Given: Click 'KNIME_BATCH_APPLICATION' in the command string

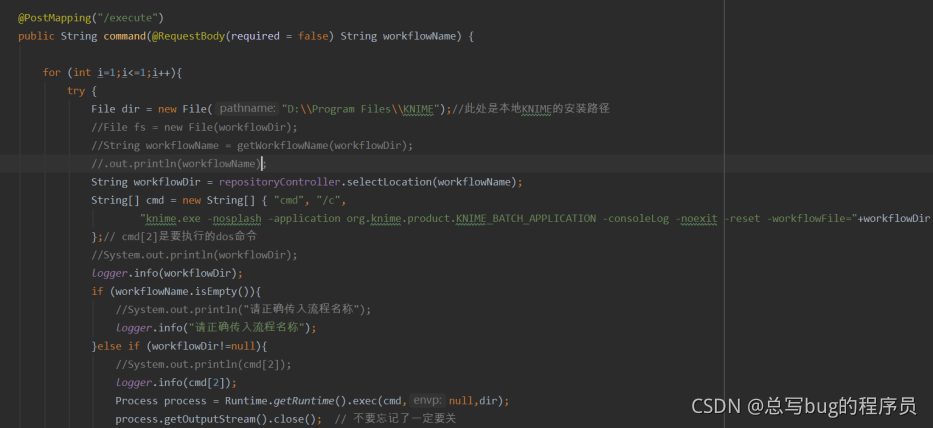Looking at the screenshot, I should (526, 218).
